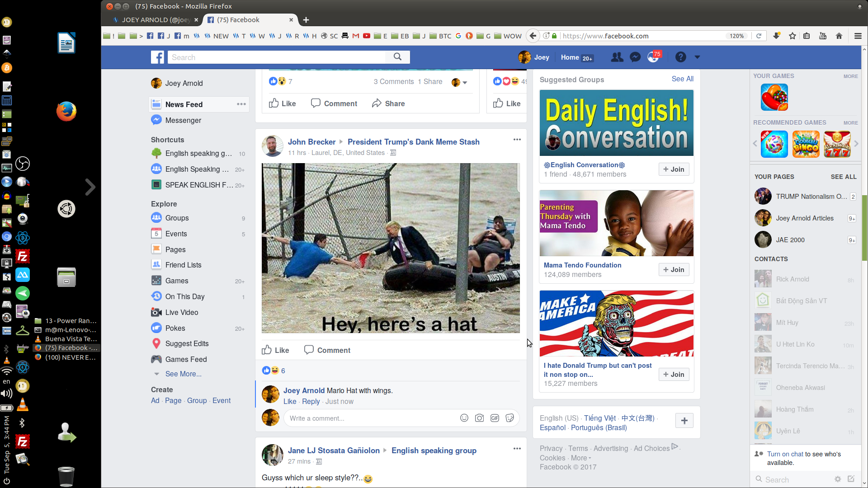Screen dimensions: 868x488
Task: Open More dropdown in footer links
Action: pyautogui.click(x=581, y=458)
